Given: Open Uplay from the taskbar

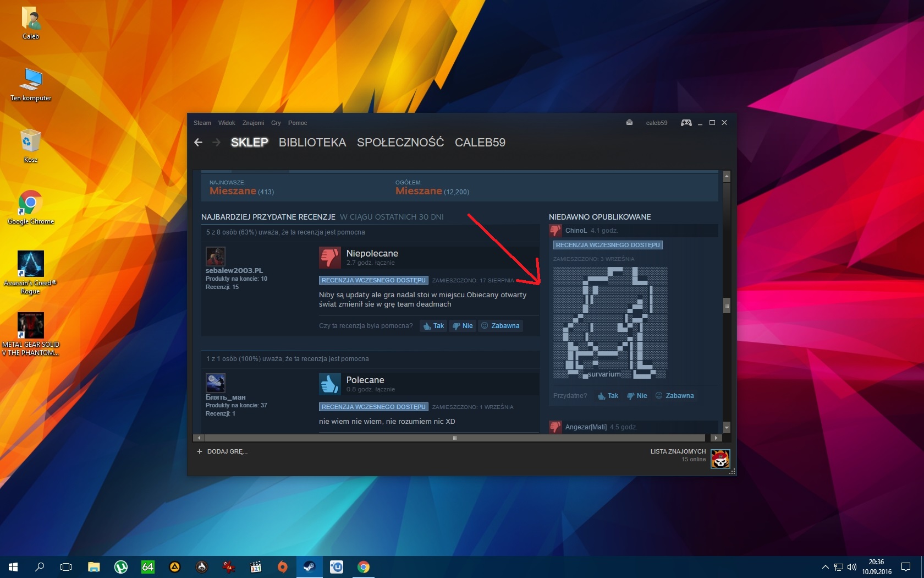Looking at the screenshot, I should pyautogui.click(x=337, y=567).
